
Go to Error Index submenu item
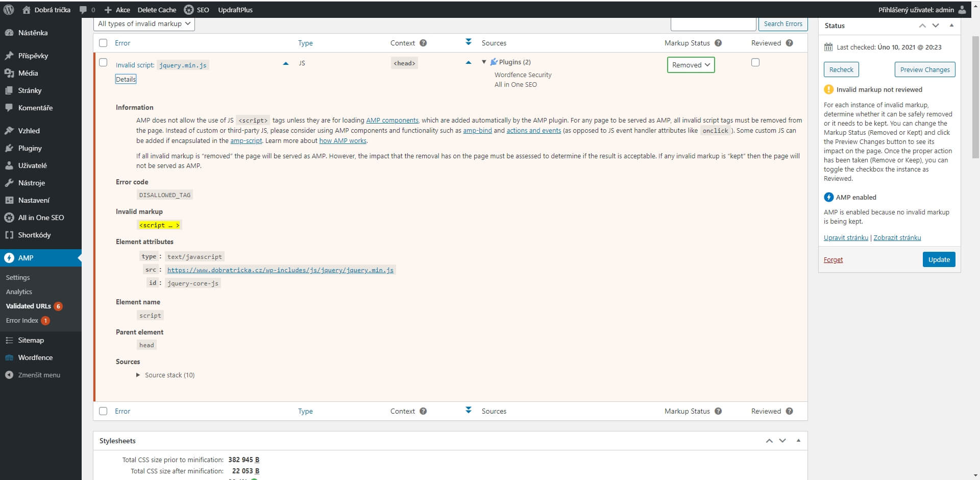pyautogui.click(x=22, y=320)
